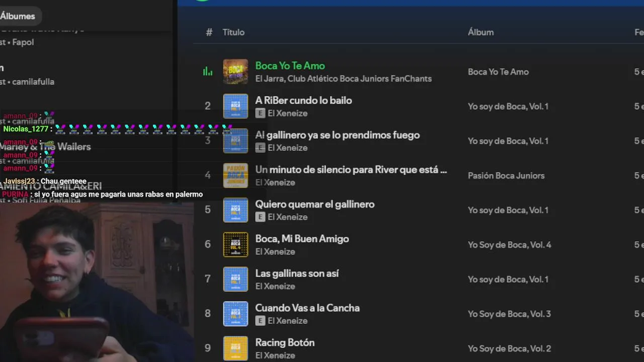Click yellow cover art of Racing Botón

point(235,348)
